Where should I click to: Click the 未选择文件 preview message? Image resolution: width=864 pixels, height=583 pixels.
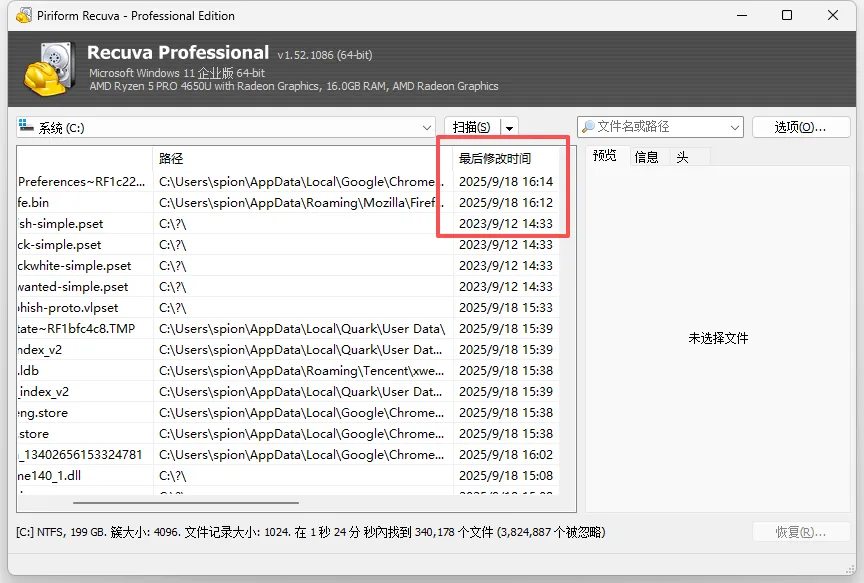[718, 338]
